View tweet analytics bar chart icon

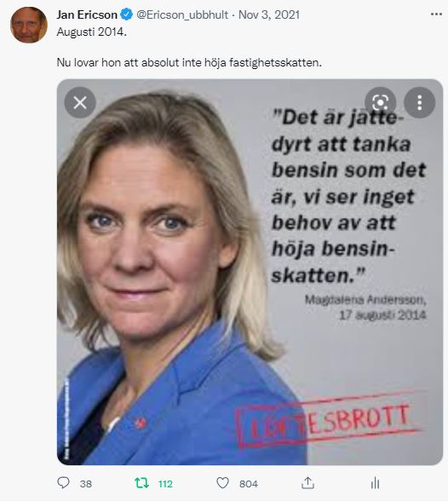tap(376, 483)
